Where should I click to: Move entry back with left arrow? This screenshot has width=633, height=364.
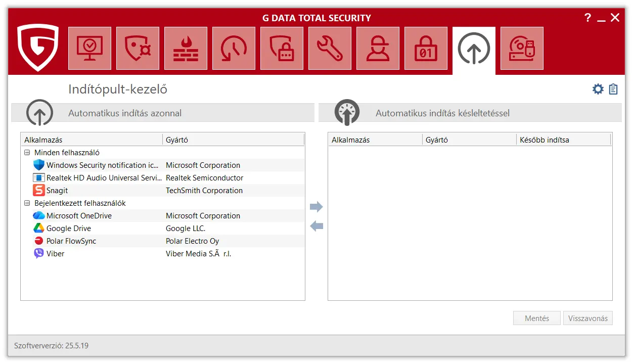coord(316,226)
